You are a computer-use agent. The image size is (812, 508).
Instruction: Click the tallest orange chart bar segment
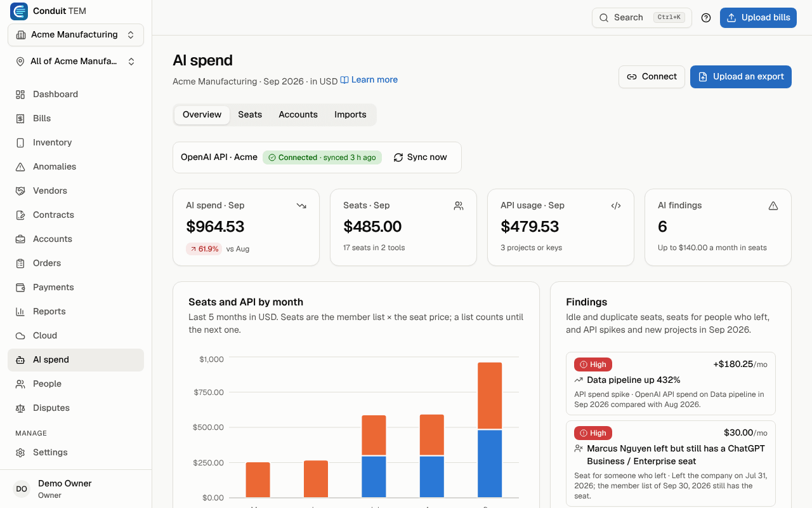click(490, 396)
